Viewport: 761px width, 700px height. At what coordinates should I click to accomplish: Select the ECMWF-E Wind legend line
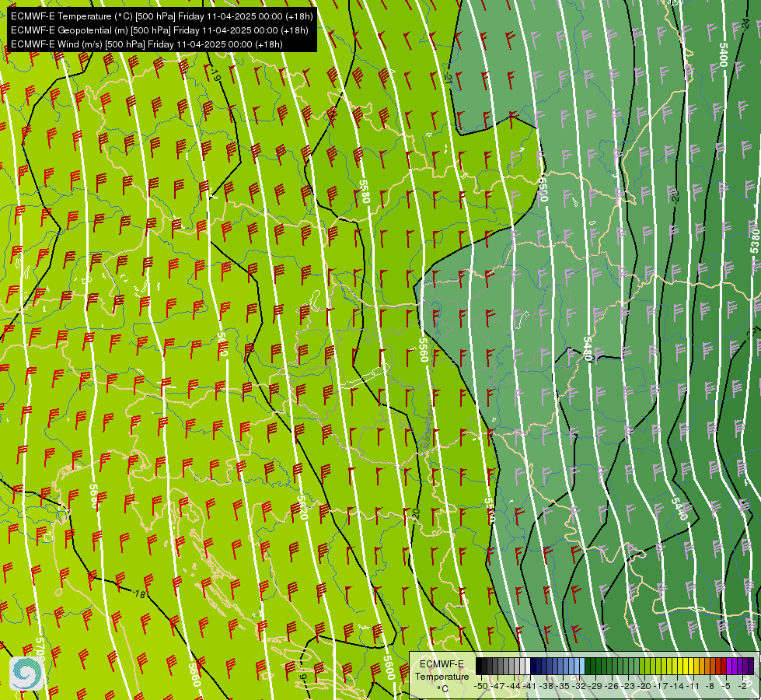pos(147,44)
